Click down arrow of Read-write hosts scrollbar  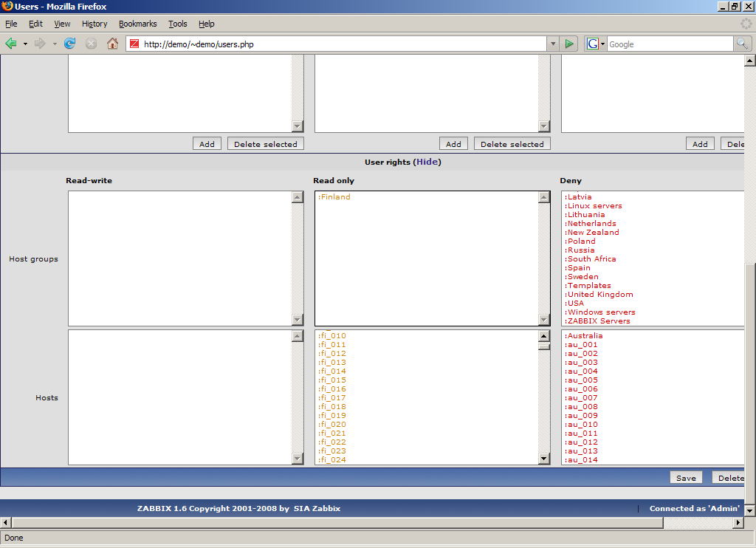click(298, 459)
